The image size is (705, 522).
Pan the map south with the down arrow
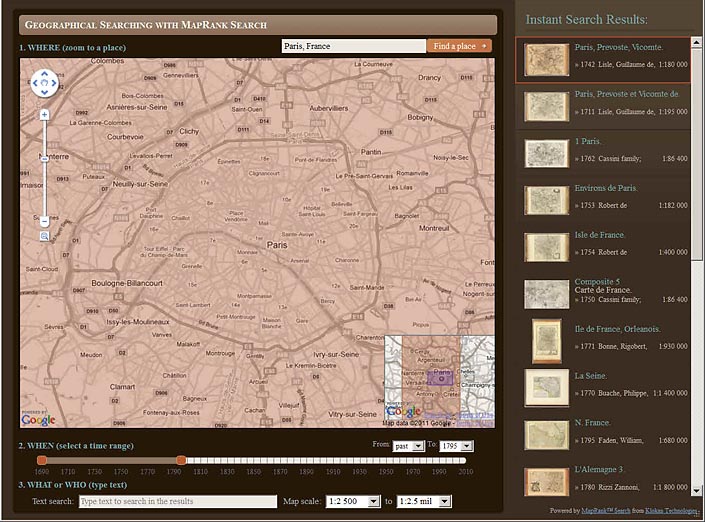[x=44, y=92]
